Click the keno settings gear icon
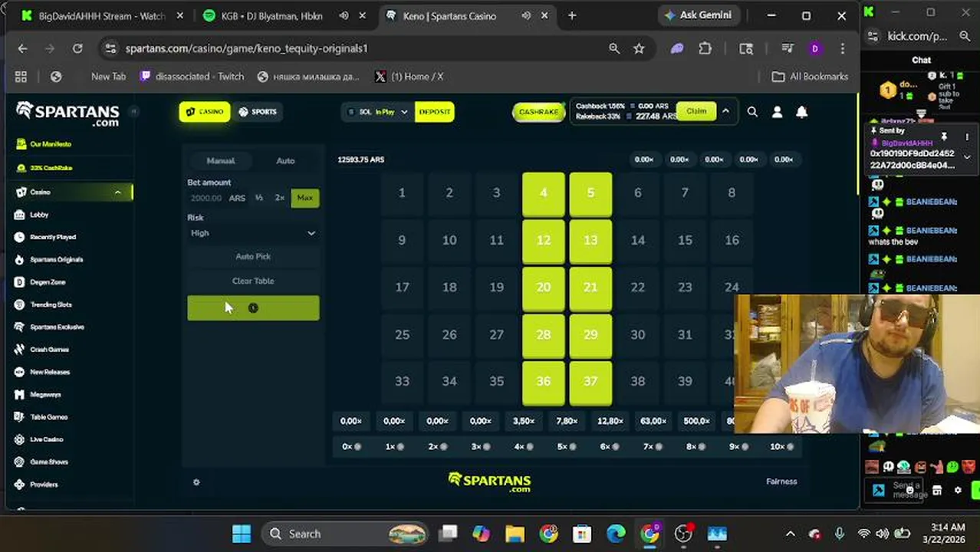The image size is (980, 552). click(196, 482)
